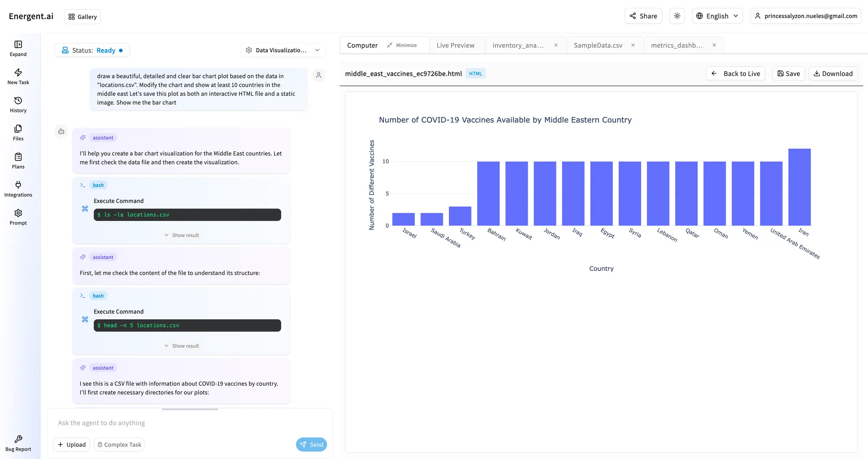
Task: Click the Send button
Action: tap(312, 445)
